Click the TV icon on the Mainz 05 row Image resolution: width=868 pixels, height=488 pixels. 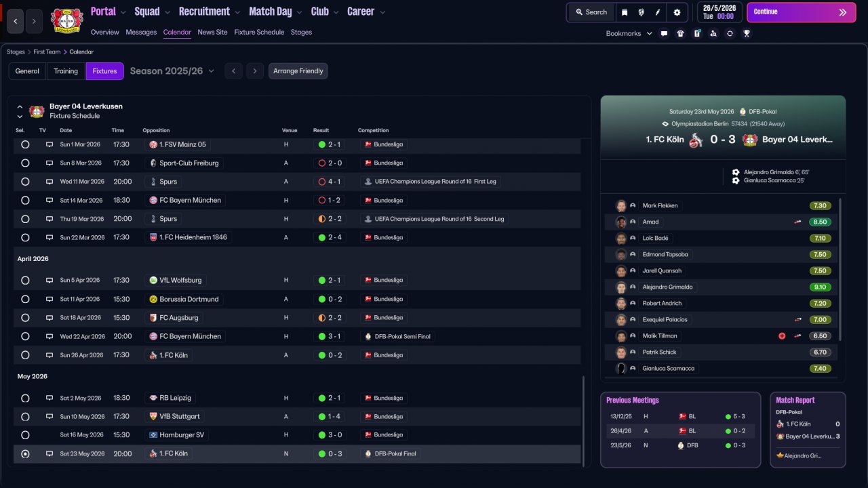tap(50, 144)
